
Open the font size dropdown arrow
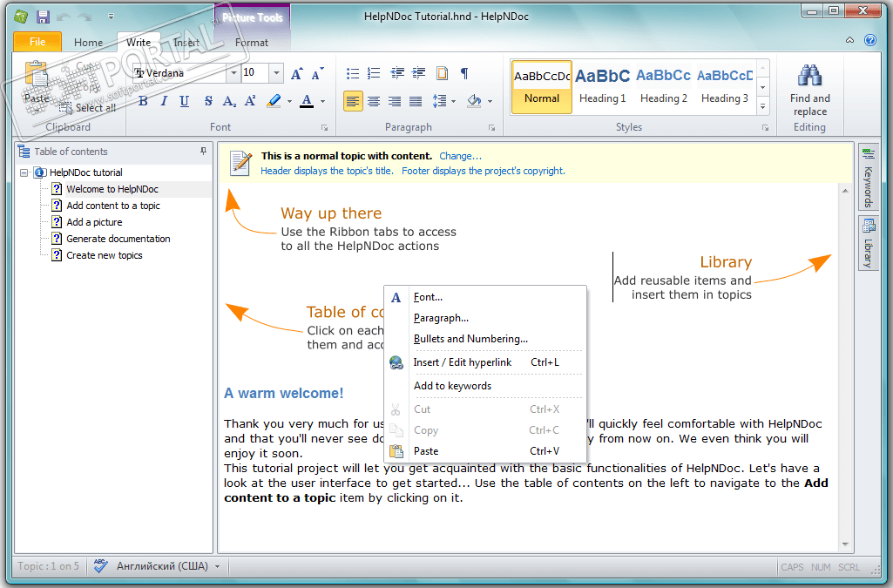(x=276, y=73)
